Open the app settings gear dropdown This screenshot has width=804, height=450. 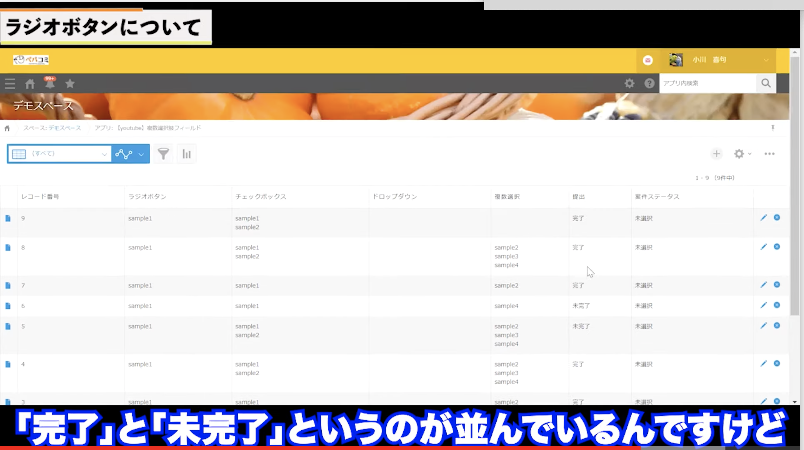click(742, 154)
